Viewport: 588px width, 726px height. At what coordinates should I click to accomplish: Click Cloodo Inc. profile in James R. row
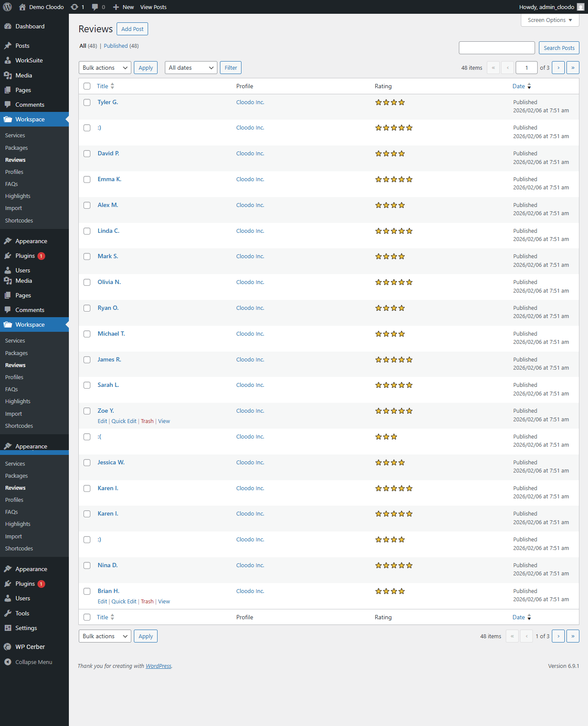coord(250,360)
